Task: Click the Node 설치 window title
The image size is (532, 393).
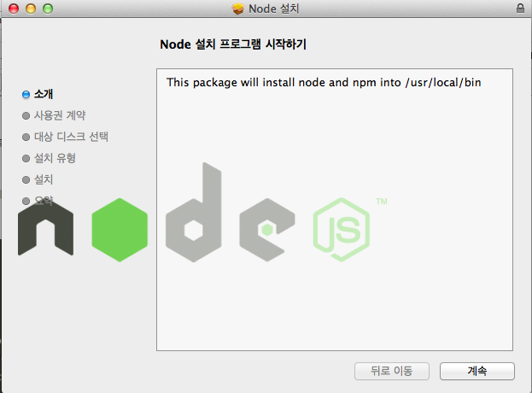Action: (x=274, y=9)
